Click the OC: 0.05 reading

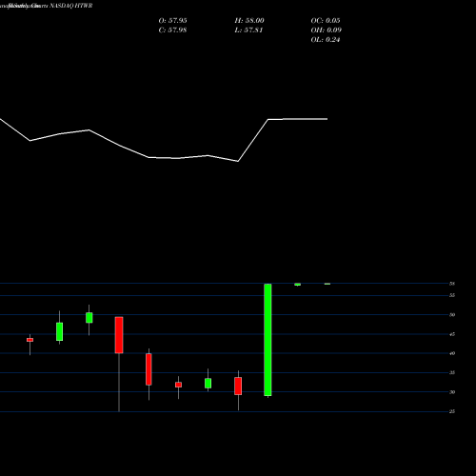[326, 20]
